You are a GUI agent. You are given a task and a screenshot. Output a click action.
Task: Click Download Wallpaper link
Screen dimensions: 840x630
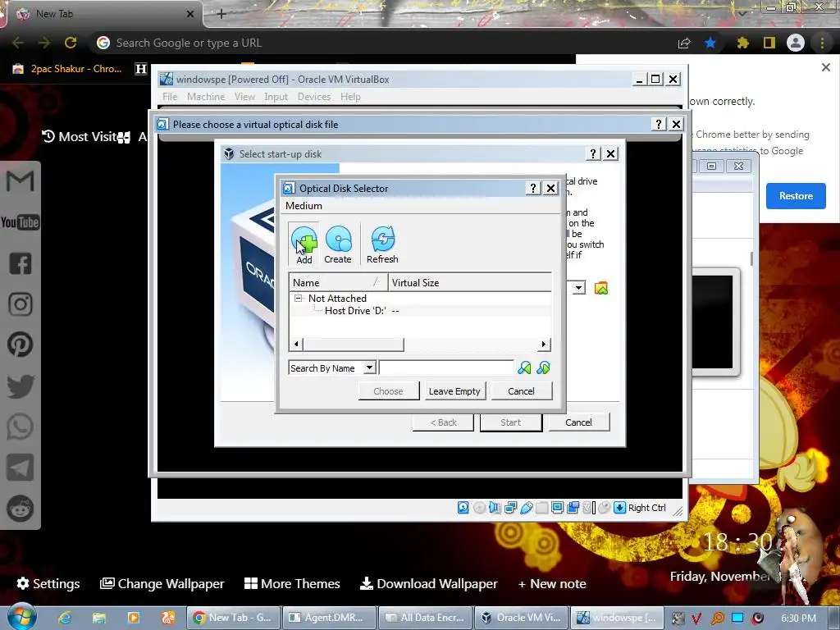tap(428, 583)
